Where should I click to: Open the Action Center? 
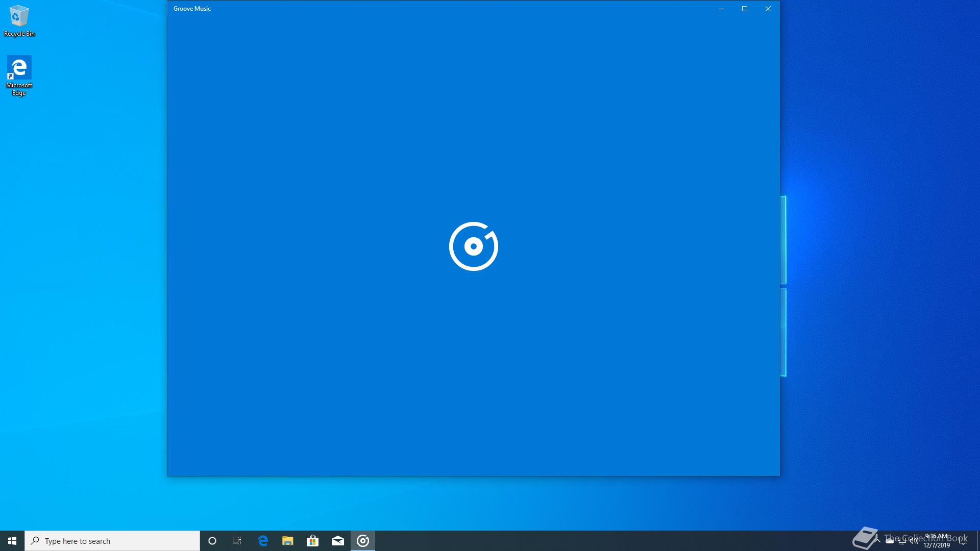click(x=964, y=541)
